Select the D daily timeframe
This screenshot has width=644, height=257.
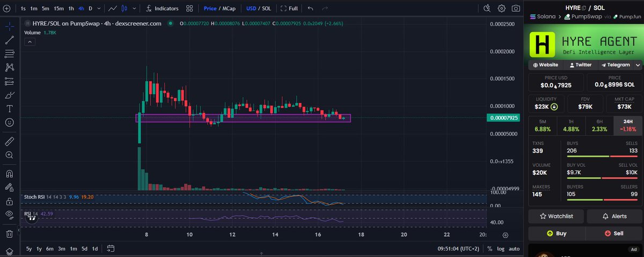pyautogui.click(x=90, y=9)
